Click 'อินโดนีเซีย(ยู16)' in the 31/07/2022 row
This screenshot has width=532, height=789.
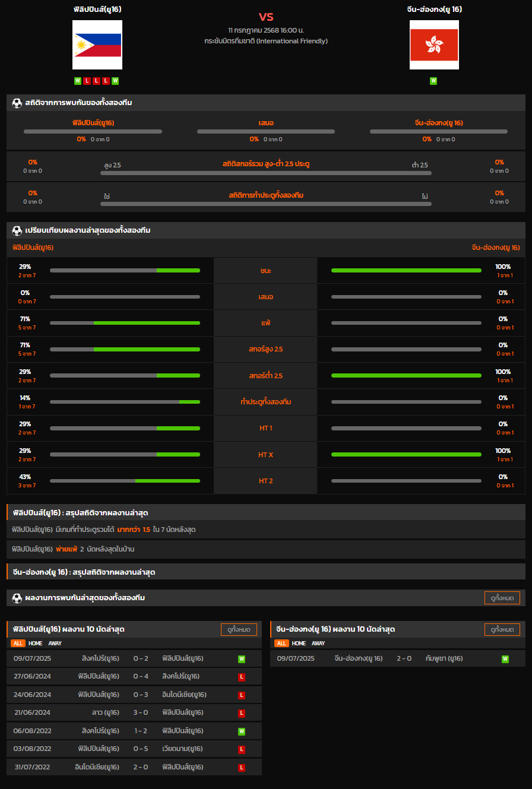pos(97,767)
